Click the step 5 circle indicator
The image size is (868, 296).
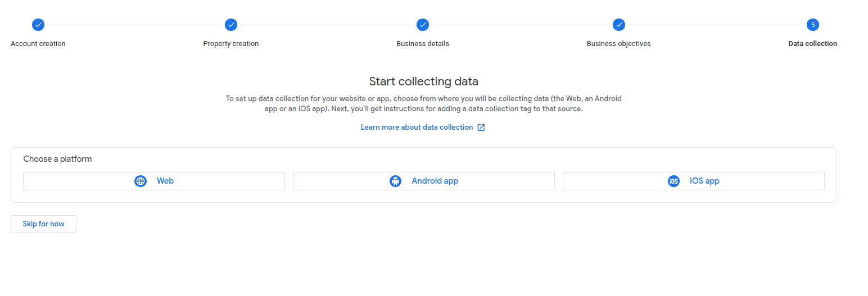point(813,25)
